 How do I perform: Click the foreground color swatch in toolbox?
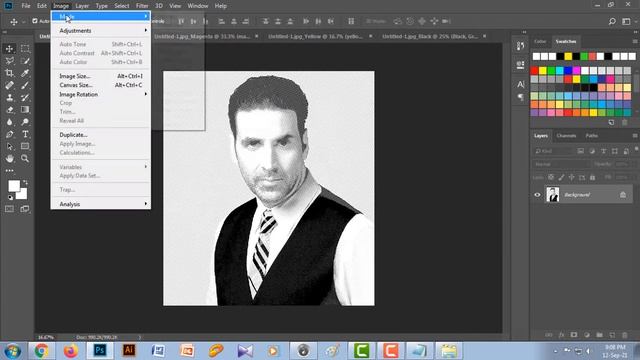pos(14,186)
